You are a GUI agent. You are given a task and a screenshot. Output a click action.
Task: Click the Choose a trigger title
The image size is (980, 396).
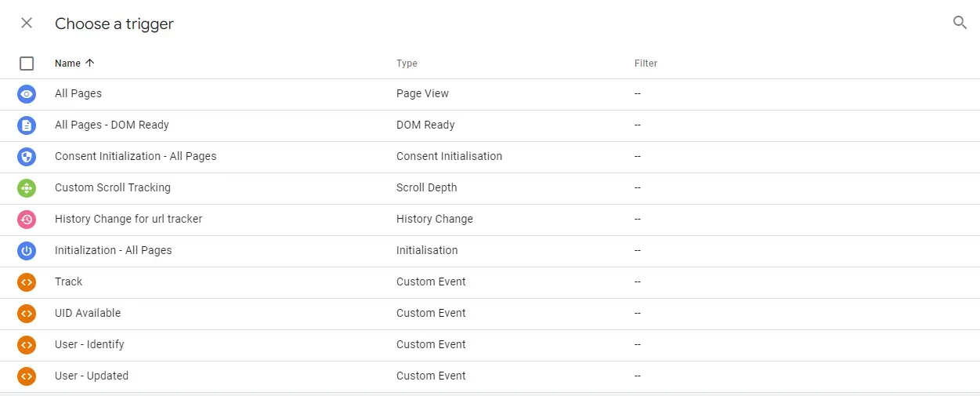(114, 24)
